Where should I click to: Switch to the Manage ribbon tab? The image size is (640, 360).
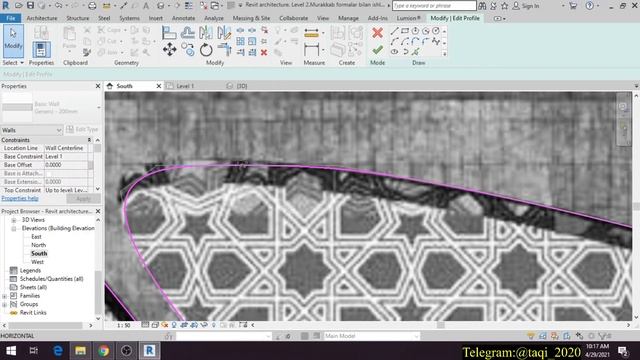pyautogui.click(x=348, y=18)
